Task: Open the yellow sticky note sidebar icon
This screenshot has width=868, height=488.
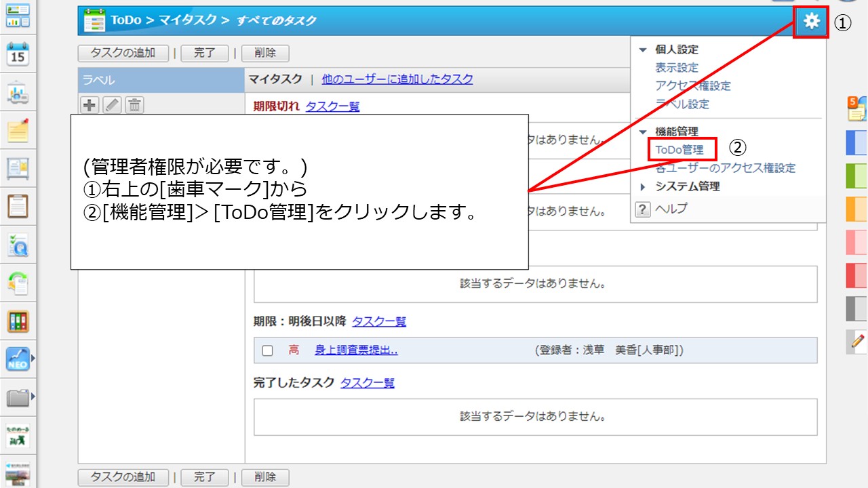Action: click(18, 130)
